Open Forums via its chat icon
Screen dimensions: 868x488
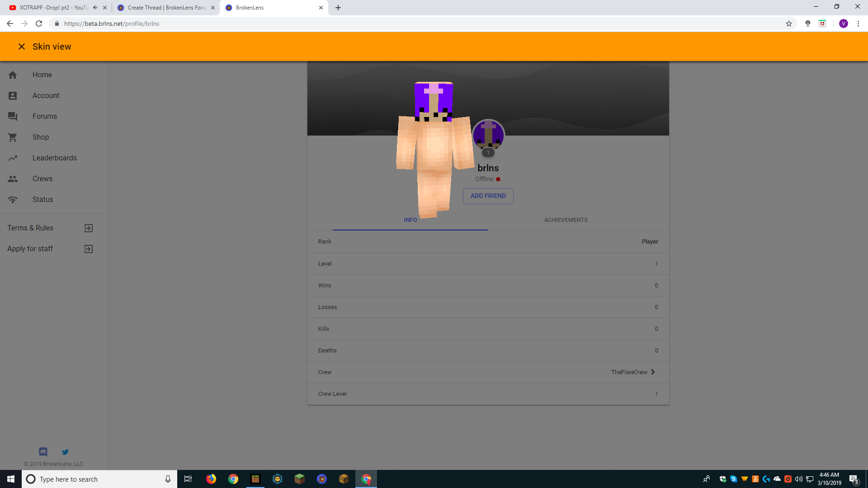point(13,117)
